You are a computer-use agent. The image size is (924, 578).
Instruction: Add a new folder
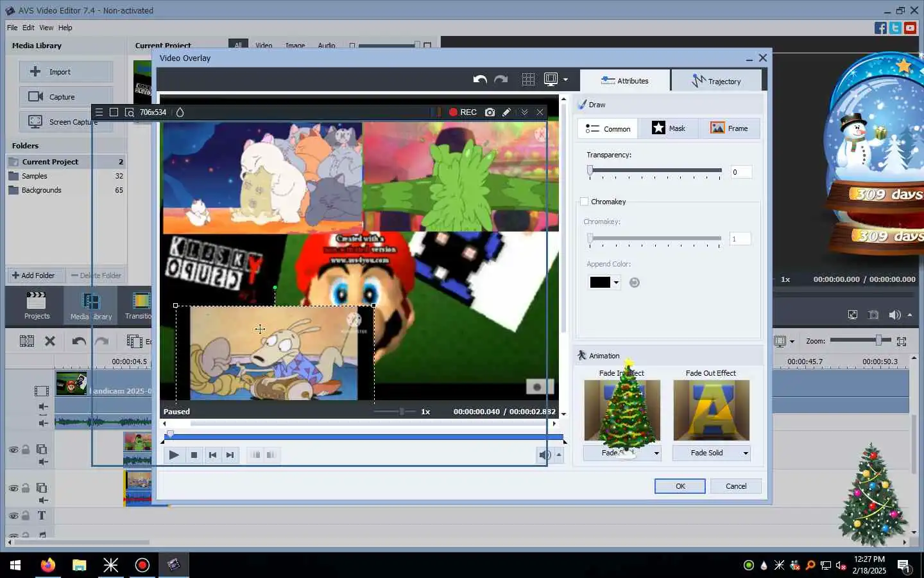coord(33,276)
